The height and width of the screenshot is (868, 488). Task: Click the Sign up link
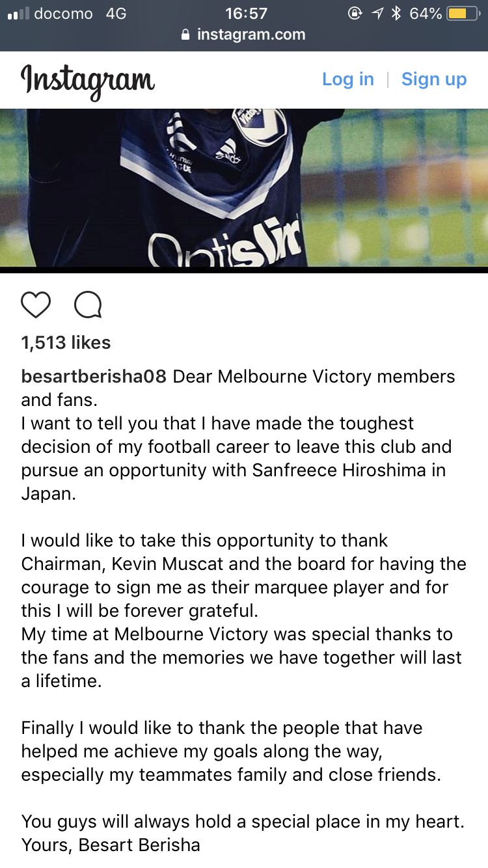pos(434,79)
